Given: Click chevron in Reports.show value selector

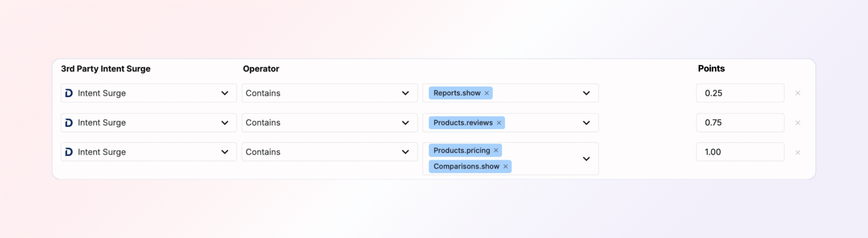Looking at the screenshot, I should (x=586, y=93).
